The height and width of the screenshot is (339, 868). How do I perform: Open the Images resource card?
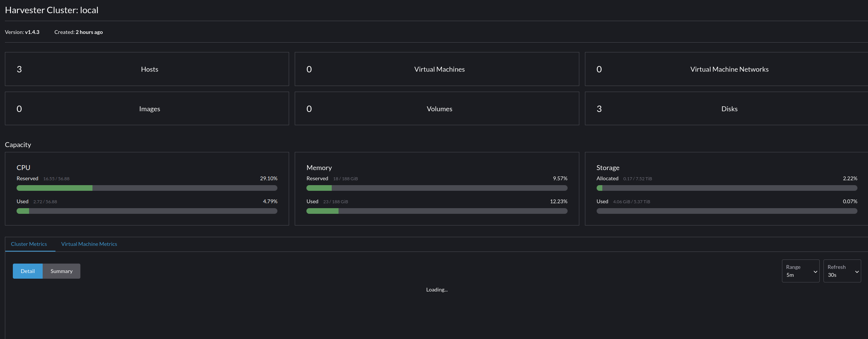(x=147, y=109)
